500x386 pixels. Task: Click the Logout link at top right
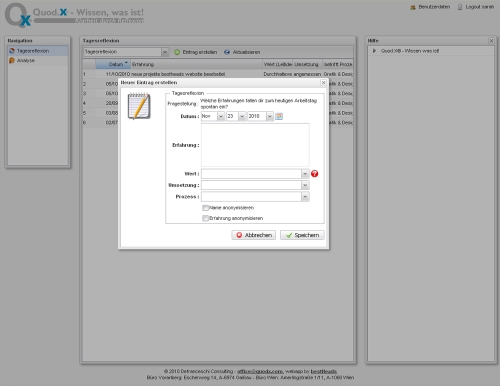(476, 7)
